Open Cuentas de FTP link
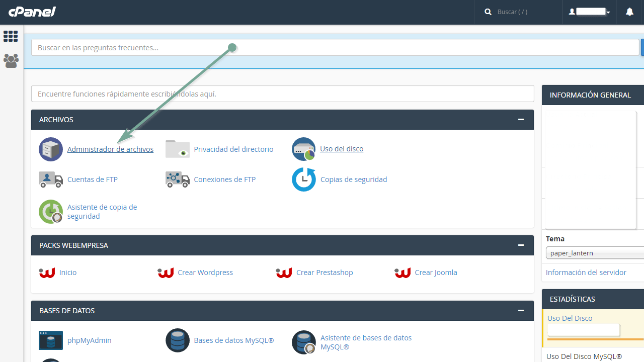Screen dimensions: 644x362 [93, 179]
